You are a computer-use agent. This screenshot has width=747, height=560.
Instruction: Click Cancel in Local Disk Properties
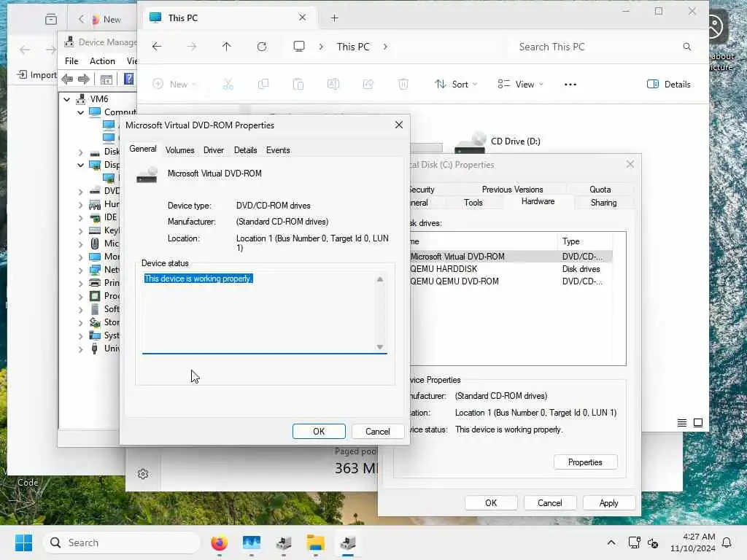pos(550,503)
